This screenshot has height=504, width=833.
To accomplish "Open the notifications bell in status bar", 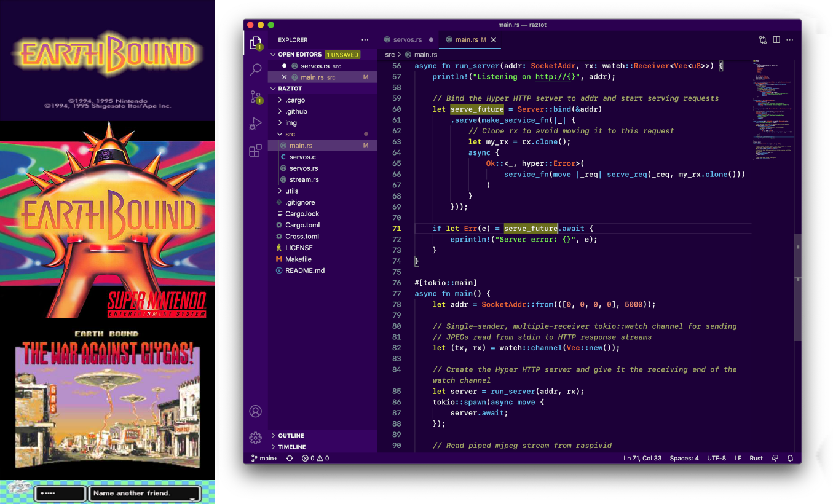I will click(790, 458).
